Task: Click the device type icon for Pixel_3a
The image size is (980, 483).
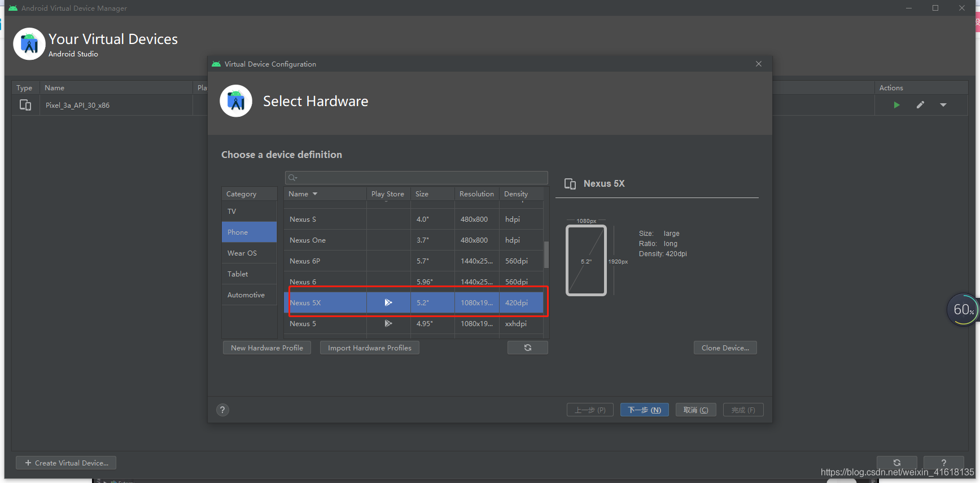Action: pos(25,105)
